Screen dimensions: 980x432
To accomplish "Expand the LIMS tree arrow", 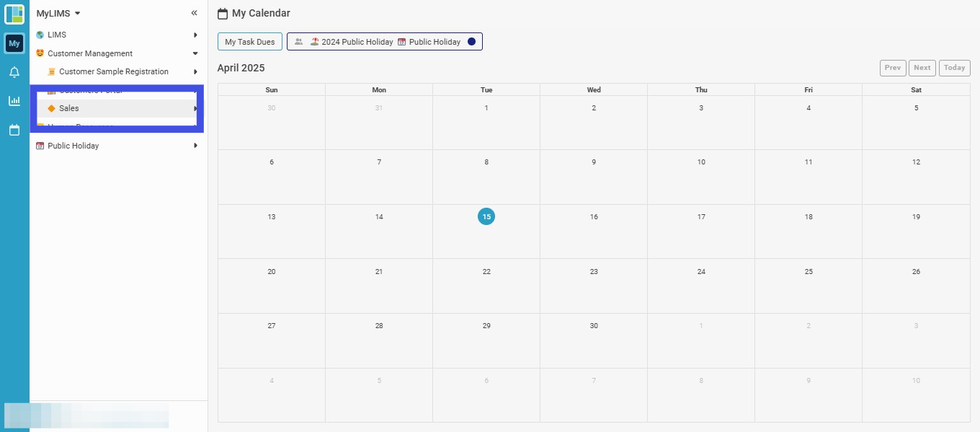I will (195, 35).
